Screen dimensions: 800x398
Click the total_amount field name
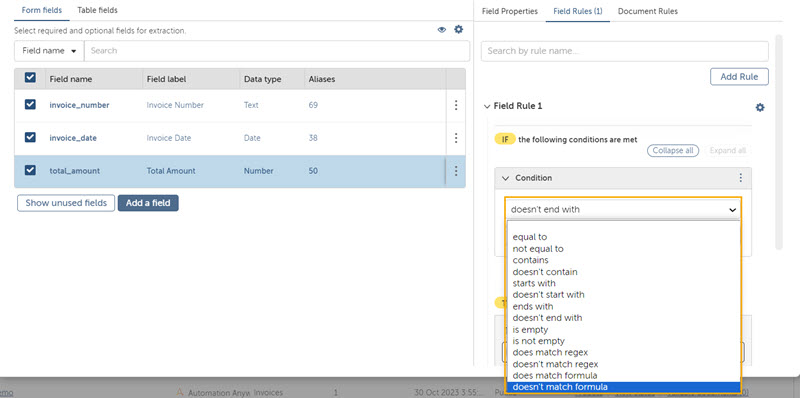pyautogui.click(x=74, y=171)
